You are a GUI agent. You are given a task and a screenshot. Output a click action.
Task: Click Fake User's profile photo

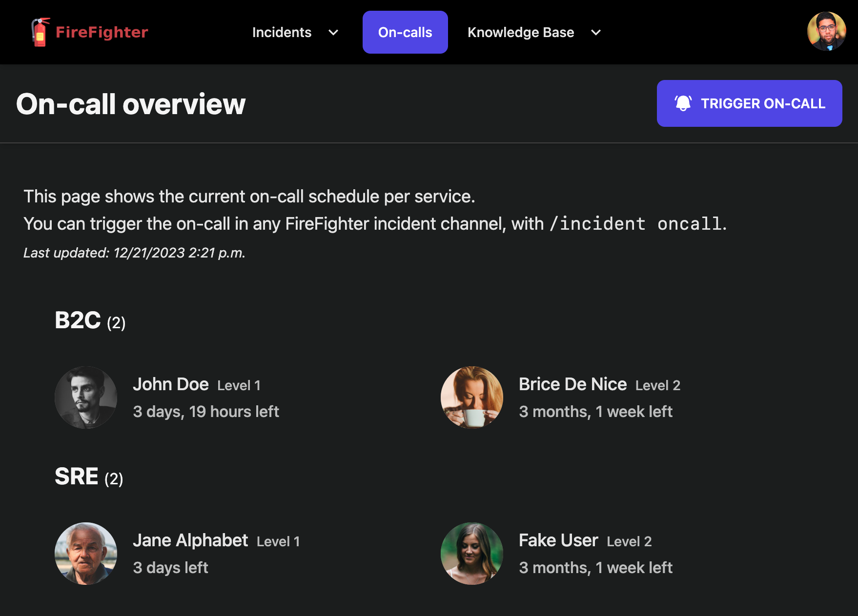472,554
